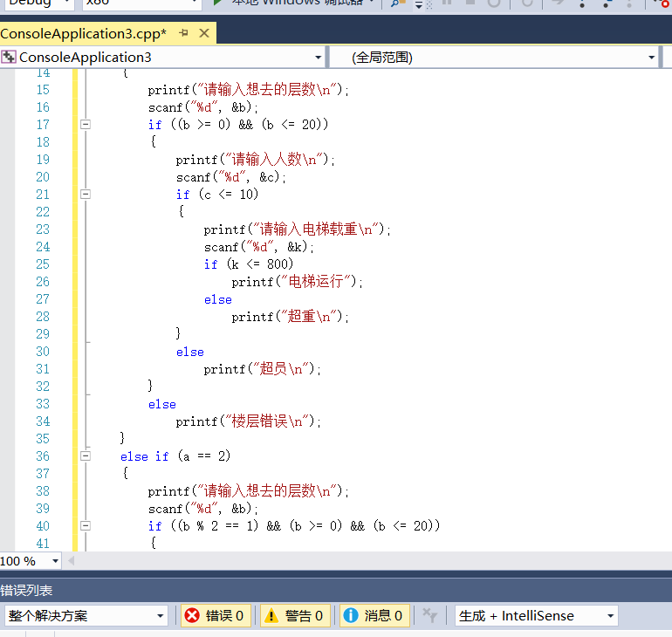
Task: Open the 100 % zoom level dropdown
Action: tap(55, 561)
